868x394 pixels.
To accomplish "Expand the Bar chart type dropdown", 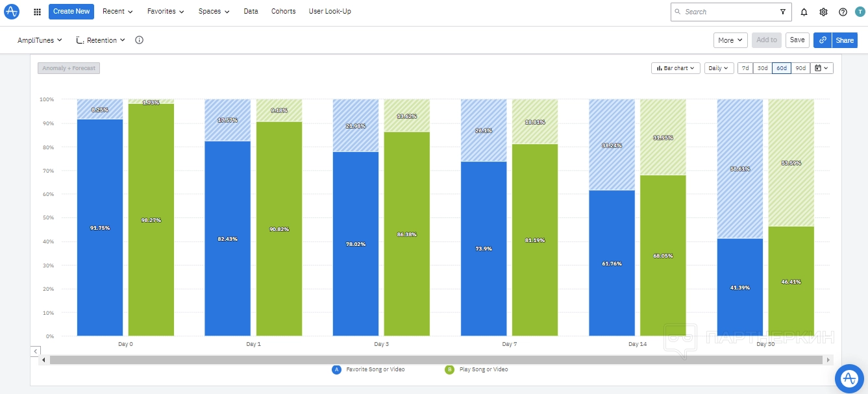I will (675, 68).
